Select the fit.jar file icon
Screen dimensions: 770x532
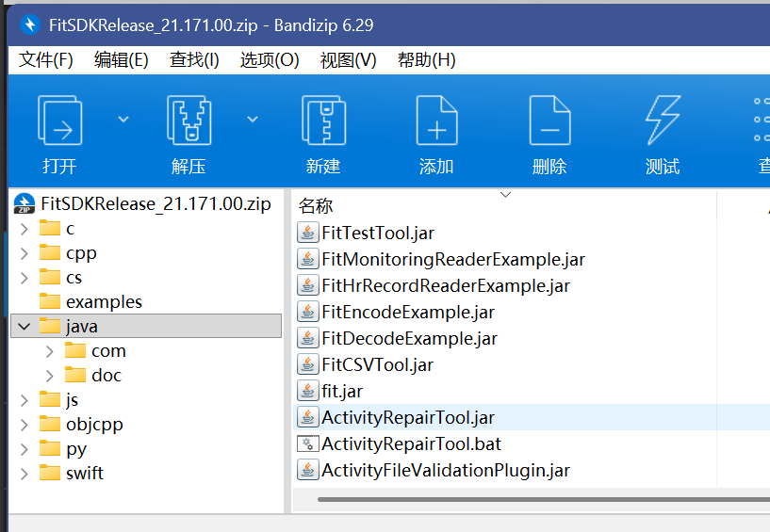307,391
